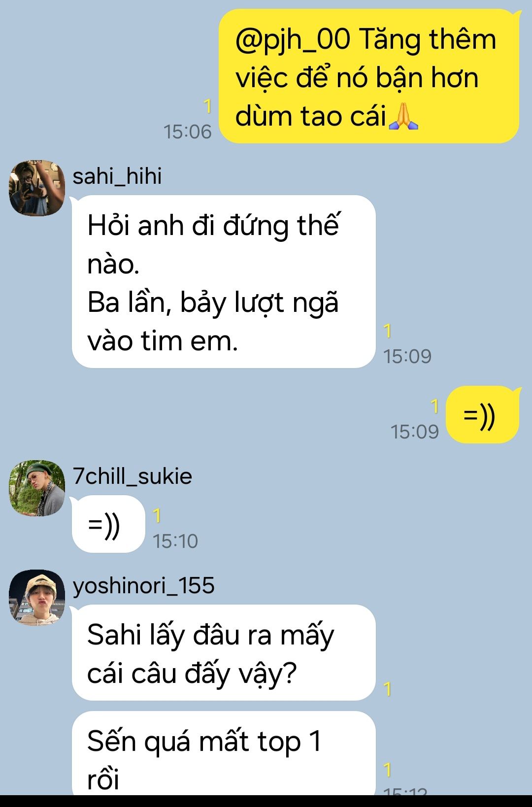Tap the 'Hỏi anh đi đứng thế nào' message
The width and height of the screenshot is (532, 807).
point(224,282)
